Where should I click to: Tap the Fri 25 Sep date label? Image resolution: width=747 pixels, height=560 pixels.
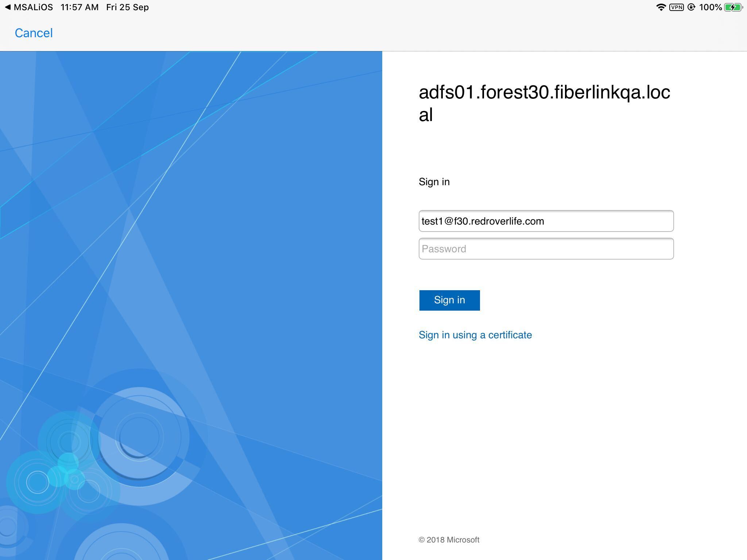[x=127, y=7]
